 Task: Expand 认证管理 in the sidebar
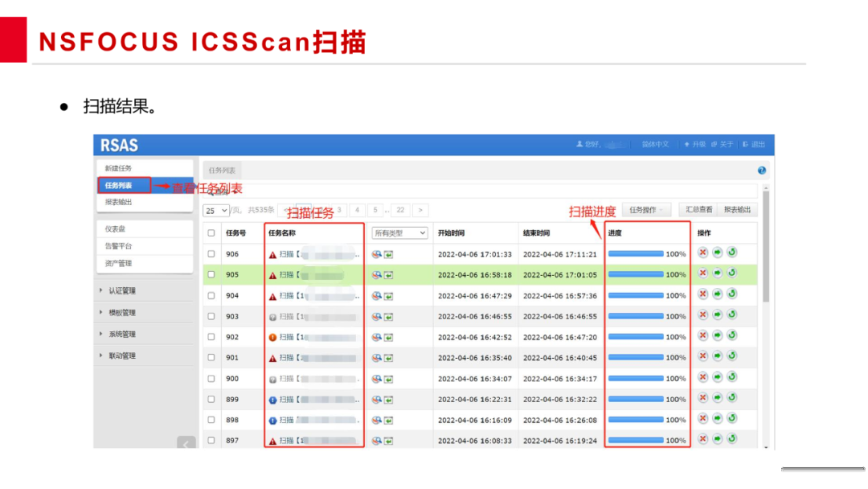122,290
